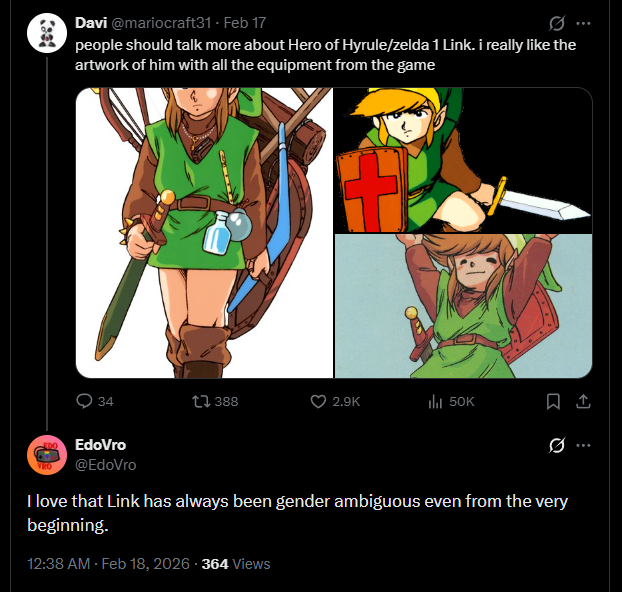Share Davi's tweet with share icon

(x=584, y=401)
